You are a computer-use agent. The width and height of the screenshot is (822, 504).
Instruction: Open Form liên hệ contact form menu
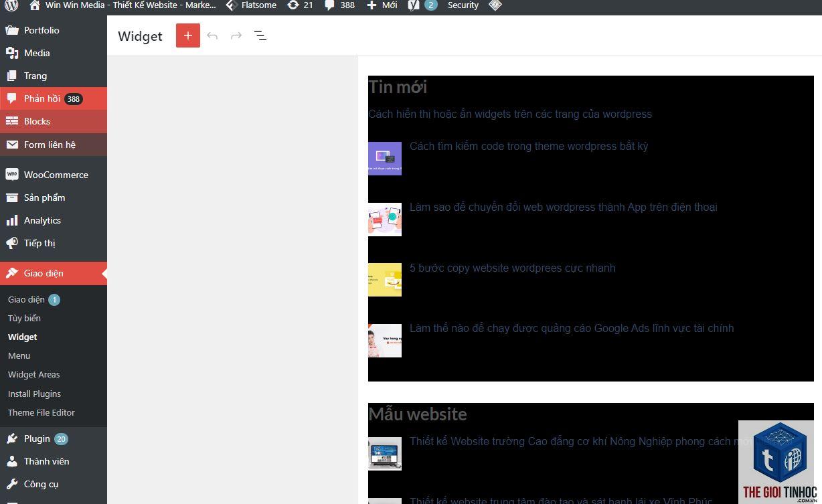[x=54, y=145]
